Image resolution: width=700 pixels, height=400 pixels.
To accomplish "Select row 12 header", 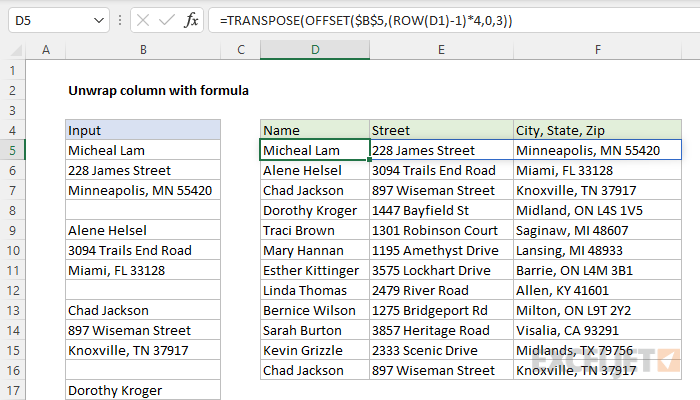I will [12, 291].
